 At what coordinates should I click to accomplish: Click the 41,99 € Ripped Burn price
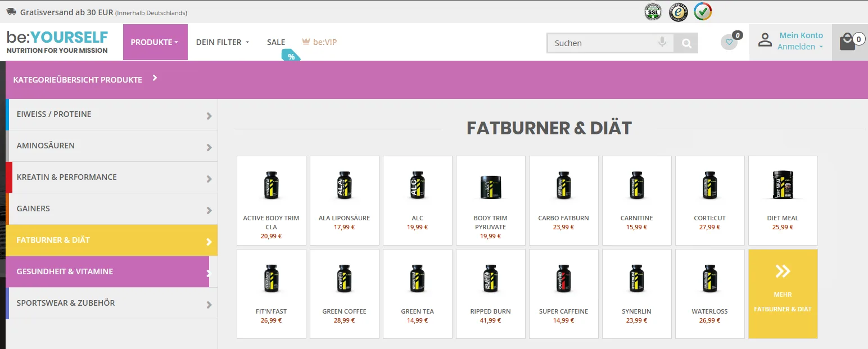pyautogui.click(x=490, y=320)
